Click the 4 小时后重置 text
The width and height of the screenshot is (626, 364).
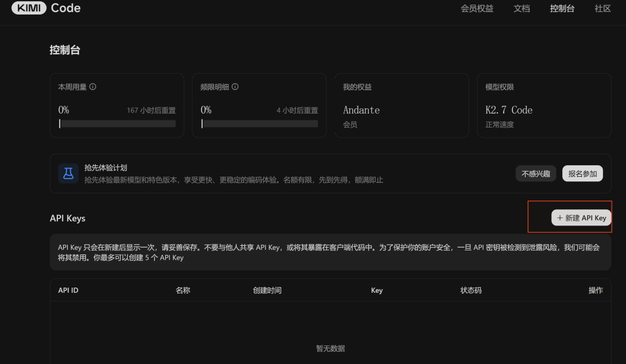[297, 110]
